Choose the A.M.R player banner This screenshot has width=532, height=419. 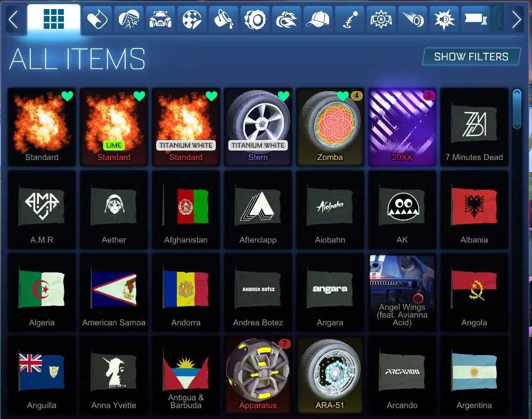[42, 210]
